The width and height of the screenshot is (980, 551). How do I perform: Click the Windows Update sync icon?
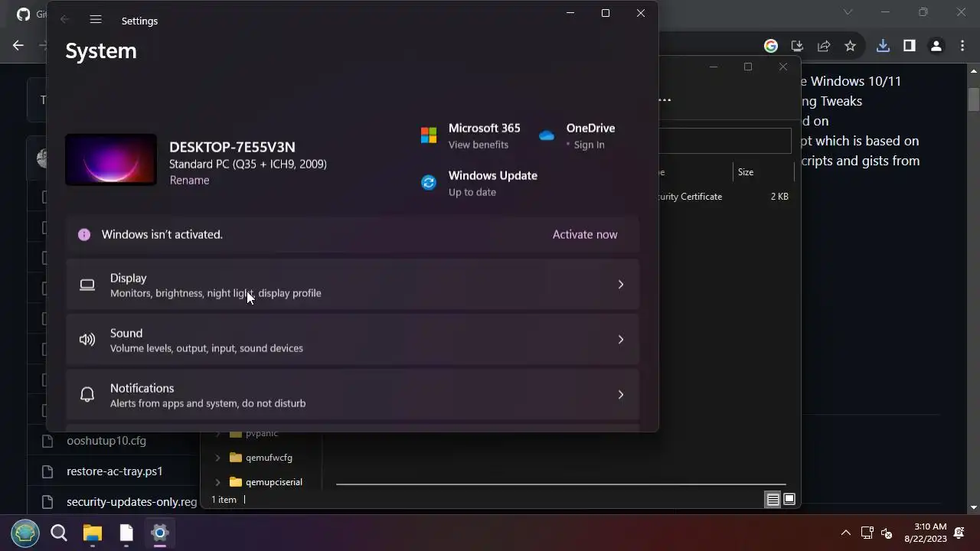429,183
